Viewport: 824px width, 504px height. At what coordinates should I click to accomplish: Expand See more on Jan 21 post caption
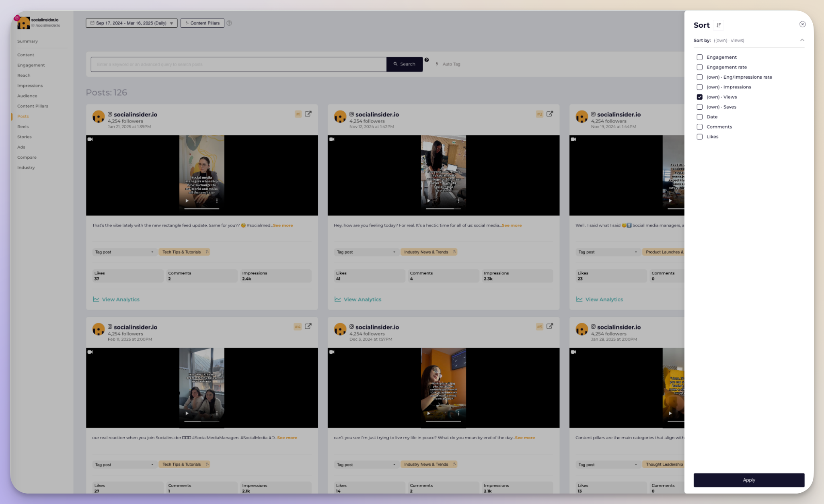(283, 225)
